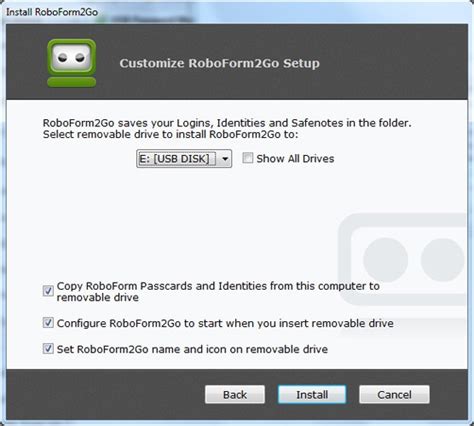Click the Install RoboForm2Go window title bar
The height and width of the screenshot is (426, 474).
click(x=237, y=12)
